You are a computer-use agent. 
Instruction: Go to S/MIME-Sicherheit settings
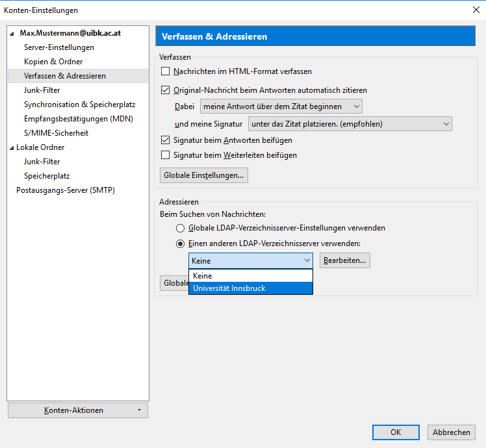click(56, 133)
